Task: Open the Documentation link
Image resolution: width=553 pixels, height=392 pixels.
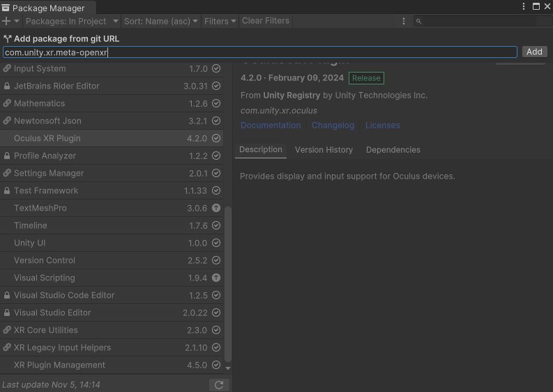Action: point(271,126)
